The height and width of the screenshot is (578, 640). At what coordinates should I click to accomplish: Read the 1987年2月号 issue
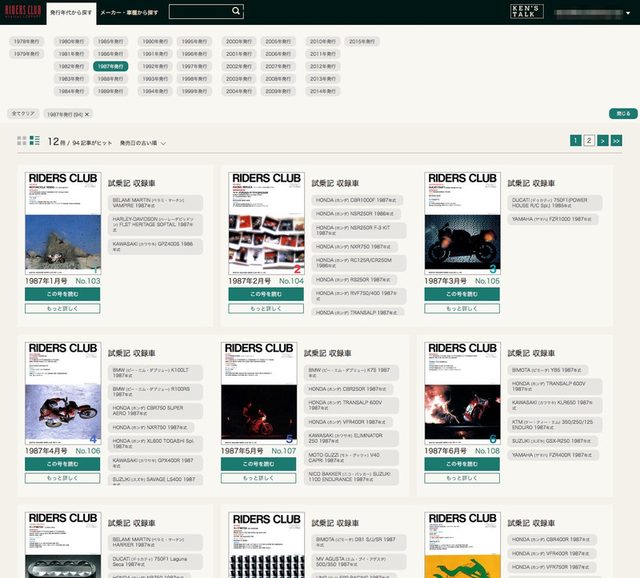tap(266, 294)
